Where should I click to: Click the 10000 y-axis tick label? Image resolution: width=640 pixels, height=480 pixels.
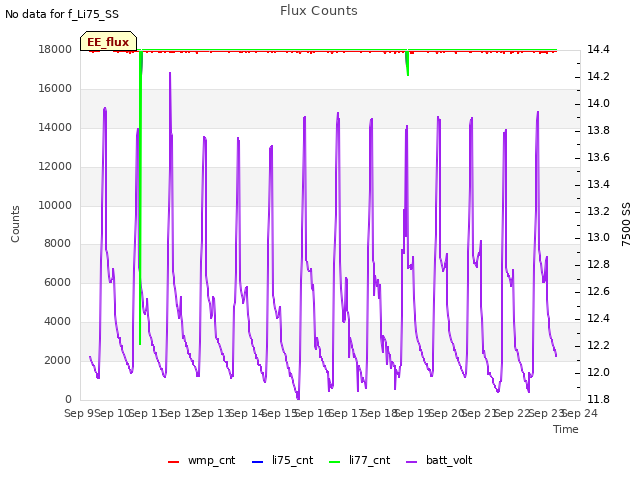[55, 205]
